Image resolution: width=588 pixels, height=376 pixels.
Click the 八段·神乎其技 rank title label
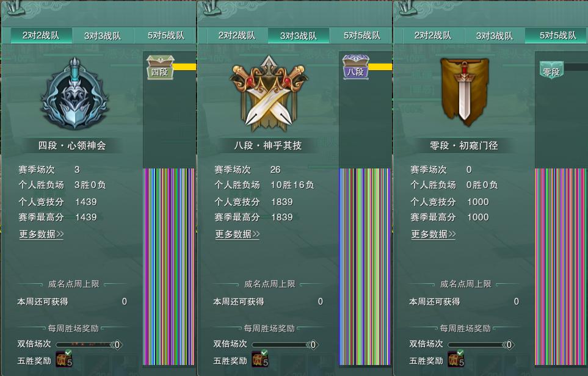pos(268,145)
